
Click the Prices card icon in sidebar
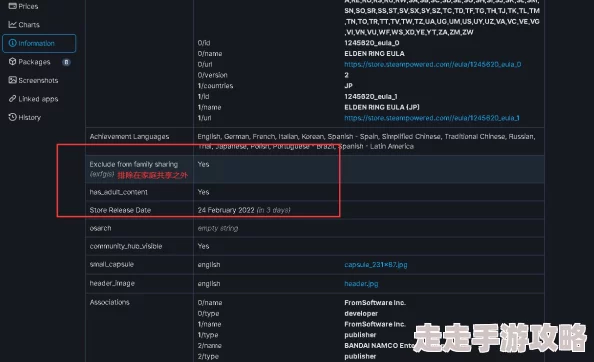pos(13,6)
